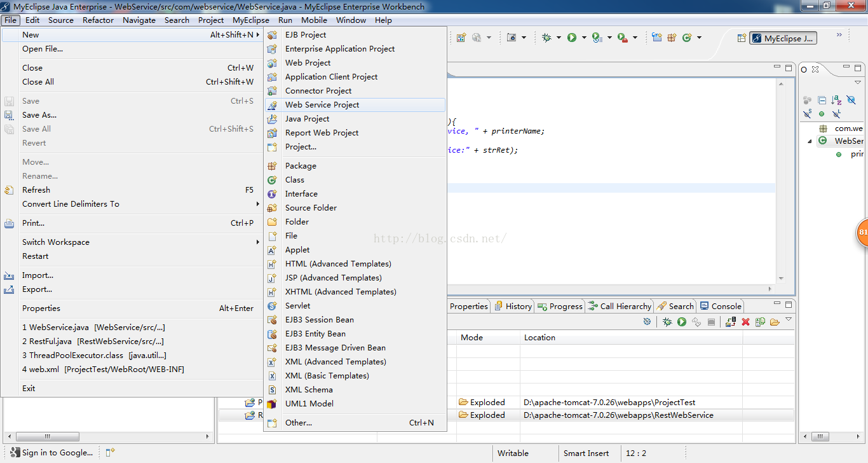Click Open File... in File menu
The height and width of the screenshot is (463, 868).
tap(132, 49)
